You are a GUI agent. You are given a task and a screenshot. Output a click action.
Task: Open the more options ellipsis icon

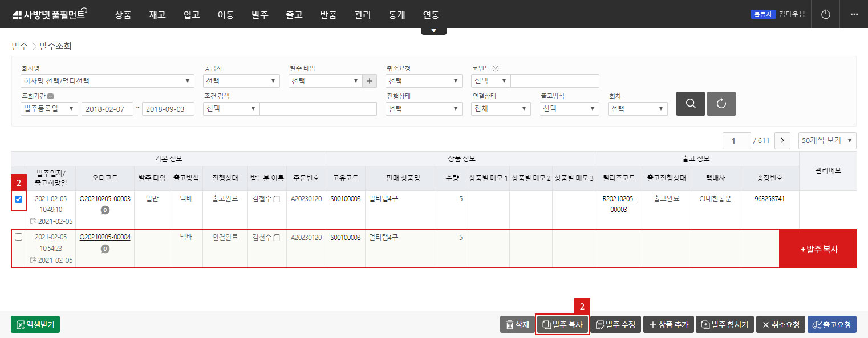click(x=854, y=14)
